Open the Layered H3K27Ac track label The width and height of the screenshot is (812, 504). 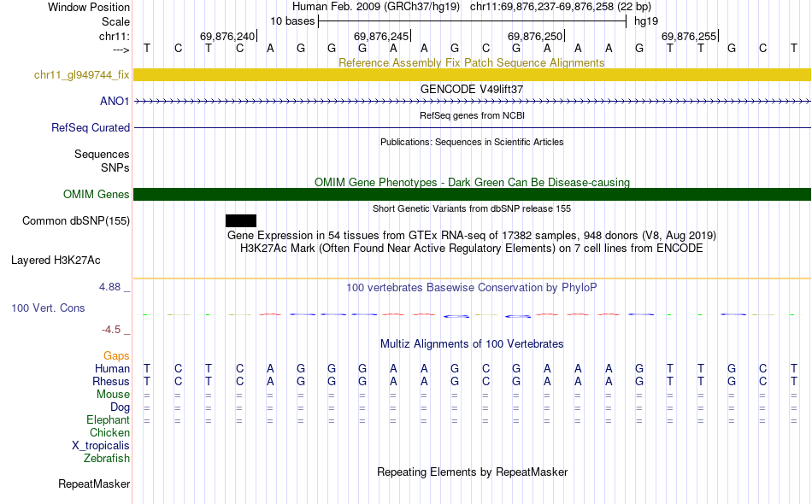click(x=56, y=261)
